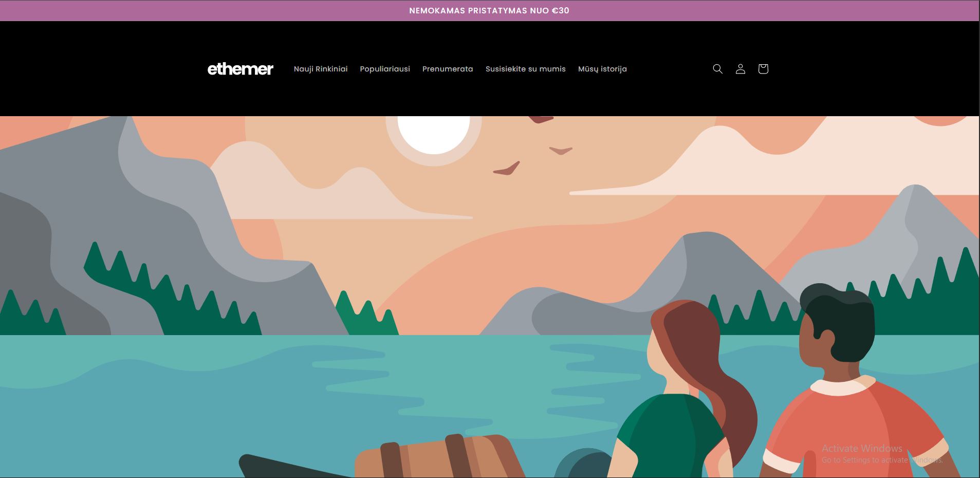Click the brown strapped suitcase

(x=437, y=457)
